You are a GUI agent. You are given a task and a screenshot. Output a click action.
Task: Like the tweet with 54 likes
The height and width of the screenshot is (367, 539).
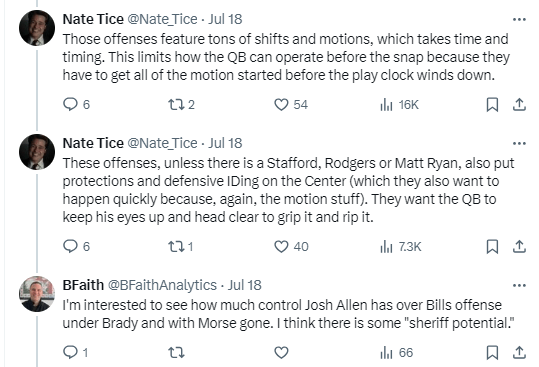click(291, 104)
